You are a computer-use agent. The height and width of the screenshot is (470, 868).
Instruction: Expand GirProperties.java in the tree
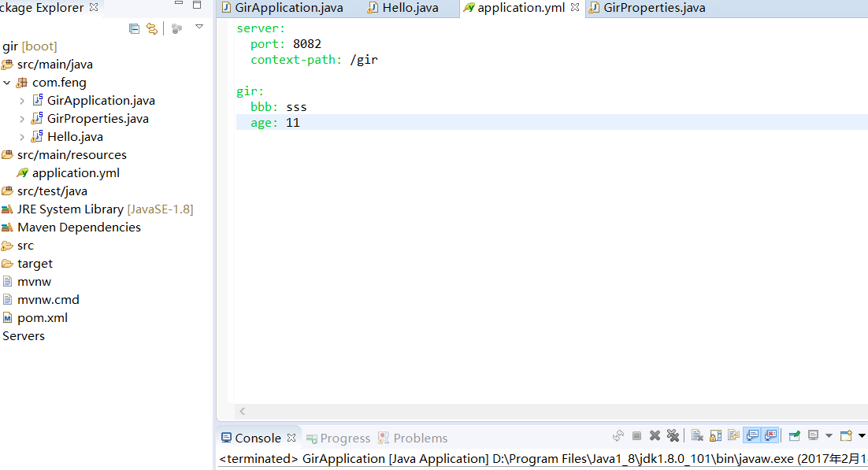point(21,119)
